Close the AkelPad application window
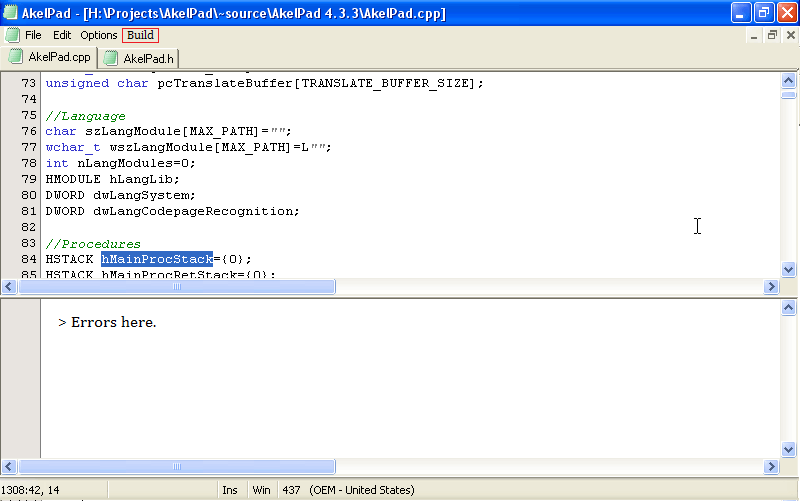This screenshot has height=501, width=800. (787, 13)
